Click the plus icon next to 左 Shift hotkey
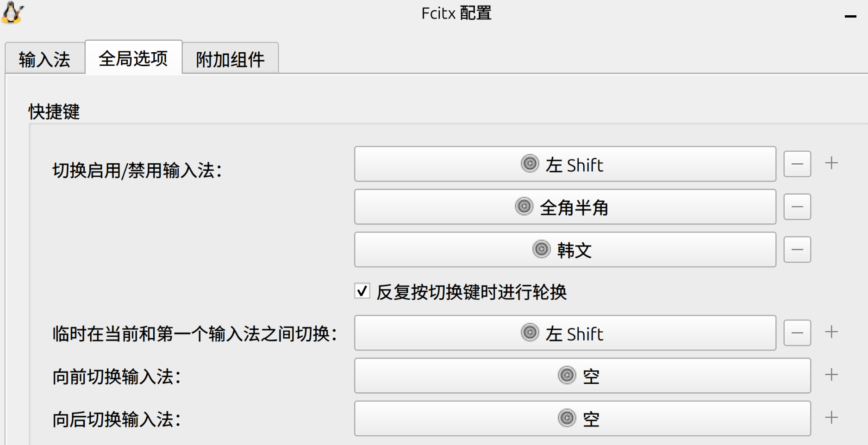Screen dimensions: 868x445 [x=832, y=162]
